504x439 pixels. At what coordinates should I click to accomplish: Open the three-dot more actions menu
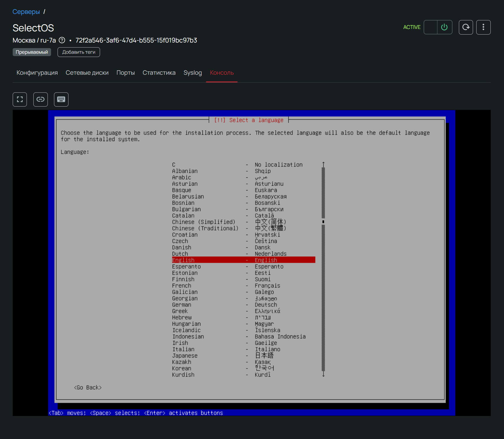coord(483,27)
